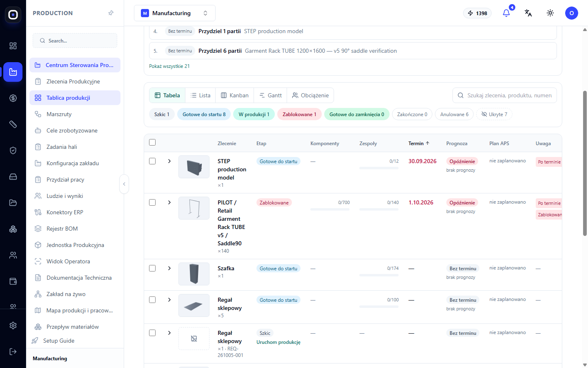
Task: Expand the PILOT Retail Garment Rack row
Action: [169, 202]
